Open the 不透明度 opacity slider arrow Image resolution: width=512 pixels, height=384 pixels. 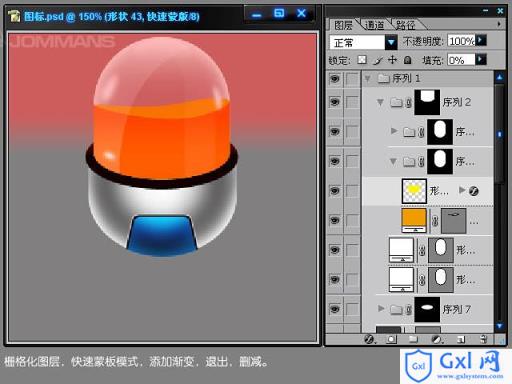pos(481,40)
